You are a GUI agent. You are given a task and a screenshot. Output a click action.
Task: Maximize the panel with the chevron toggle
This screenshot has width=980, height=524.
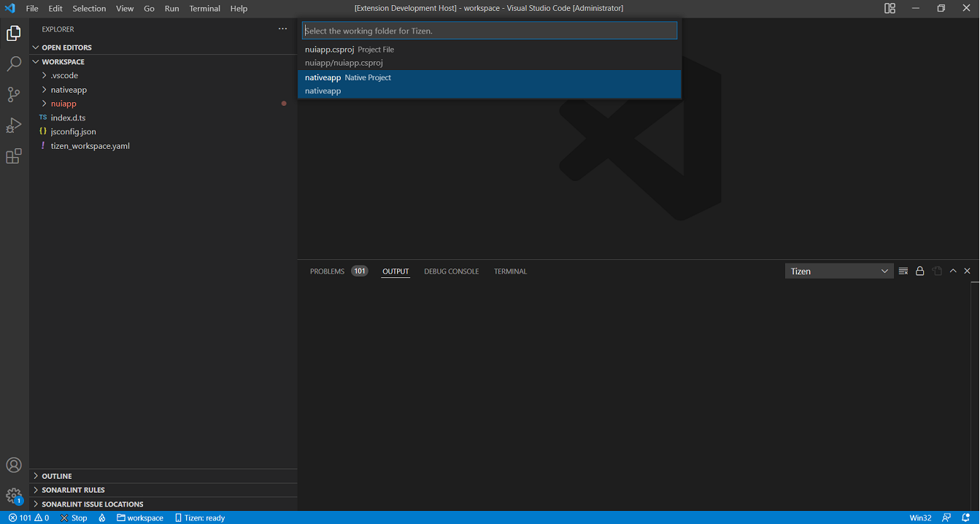point(953,271)
